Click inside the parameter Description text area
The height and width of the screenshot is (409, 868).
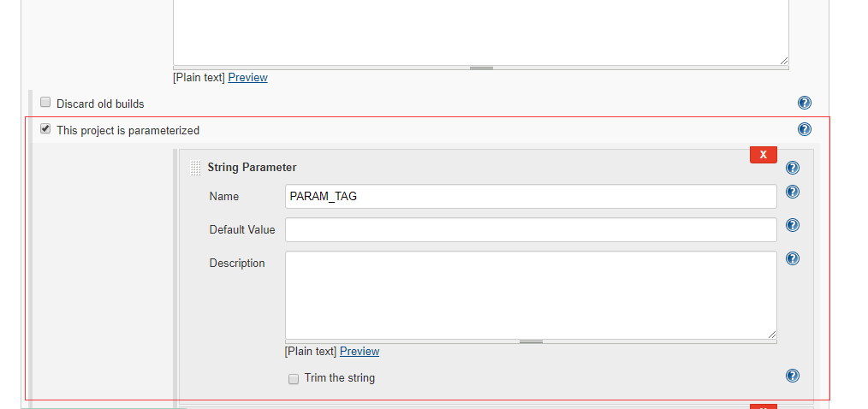pyautogui.click(x=531, y=294)
